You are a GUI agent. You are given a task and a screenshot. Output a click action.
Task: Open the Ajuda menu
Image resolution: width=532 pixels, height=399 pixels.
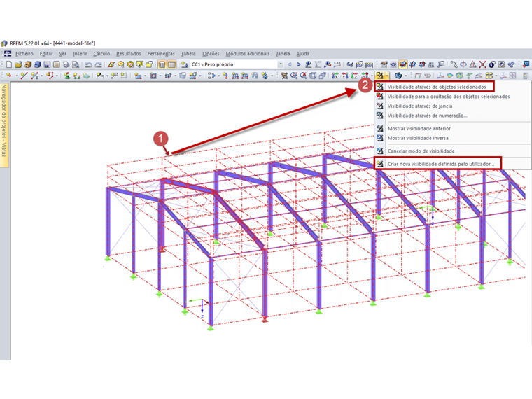coord(302,54)
